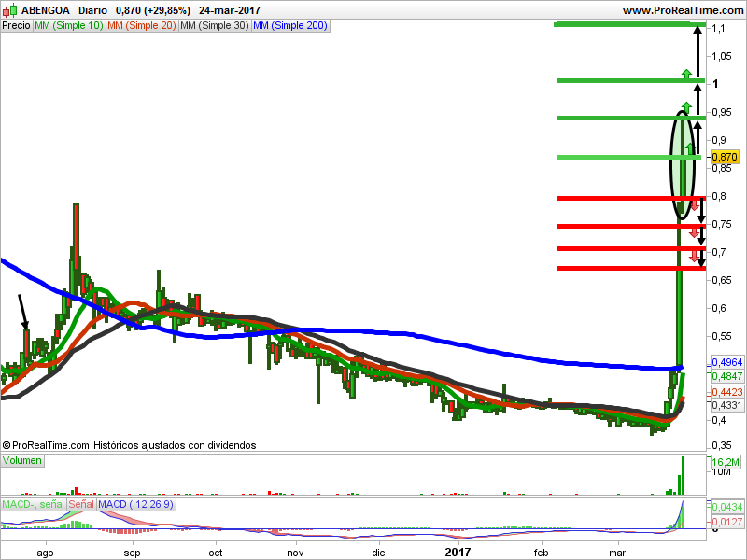Viewport: 747px width, 560px height.
Task: Select the MM (Simple 10) label
Action: [68, 26]
